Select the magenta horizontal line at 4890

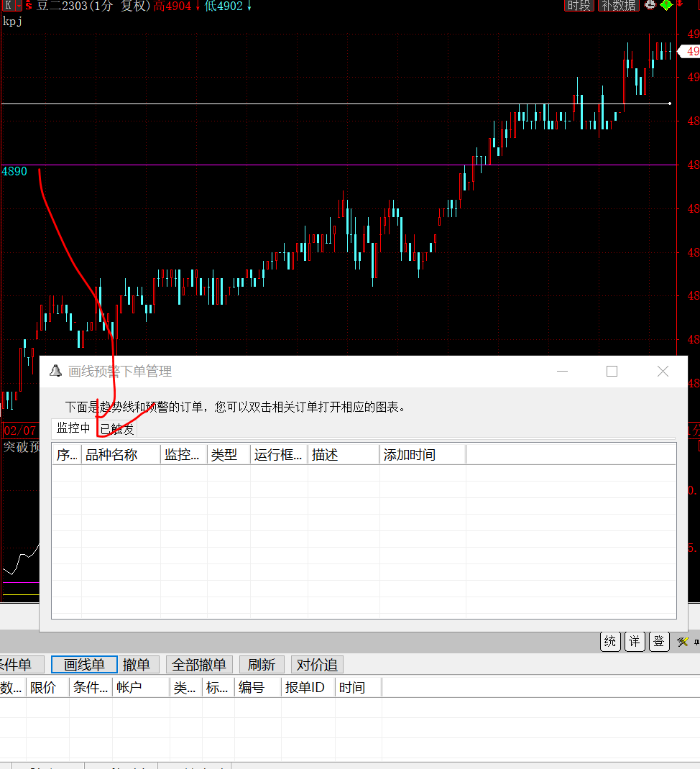(339, 165)
